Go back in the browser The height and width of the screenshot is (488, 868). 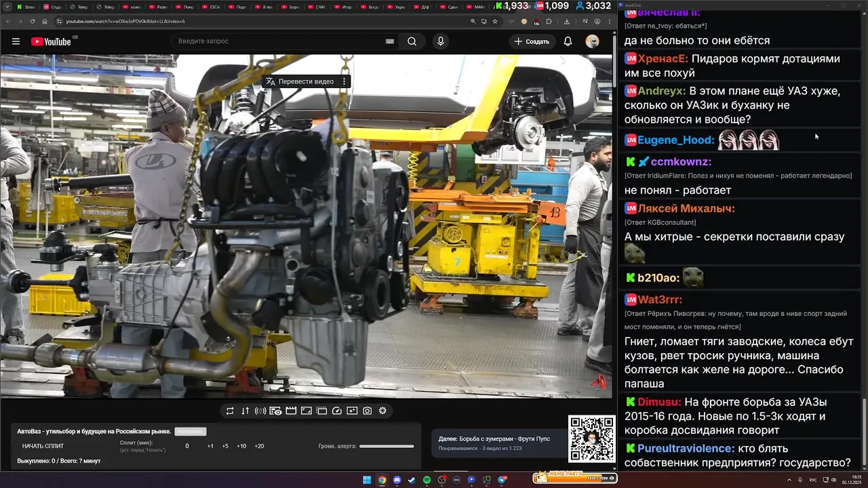tap(8, 21)
